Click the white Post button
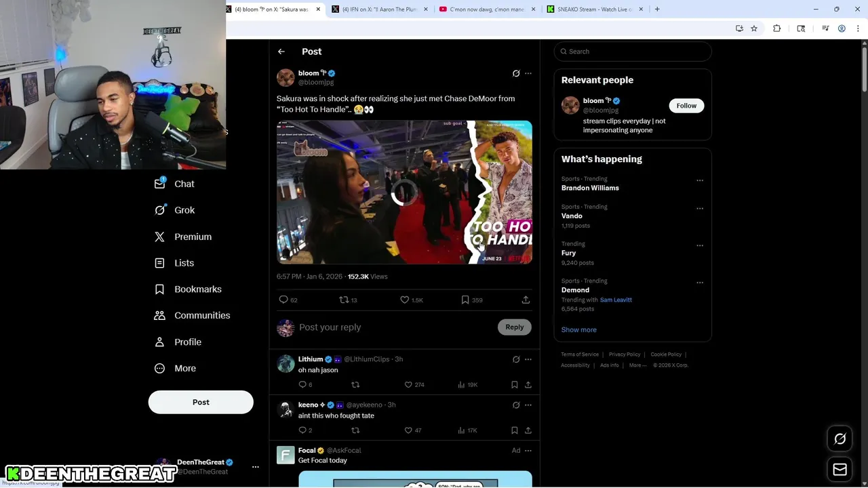868x488 pixels. point(201,402)
